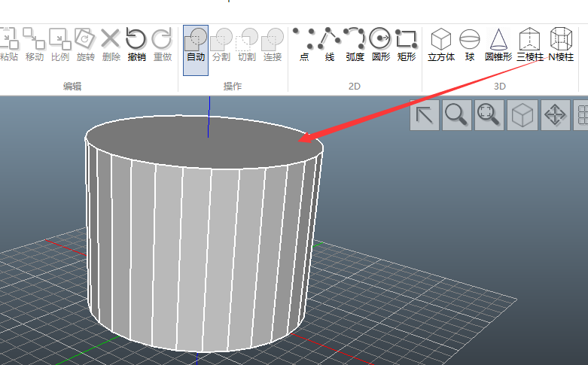Activate the arrow select viewport tool

pyautogui.click(x=425, y=115)
